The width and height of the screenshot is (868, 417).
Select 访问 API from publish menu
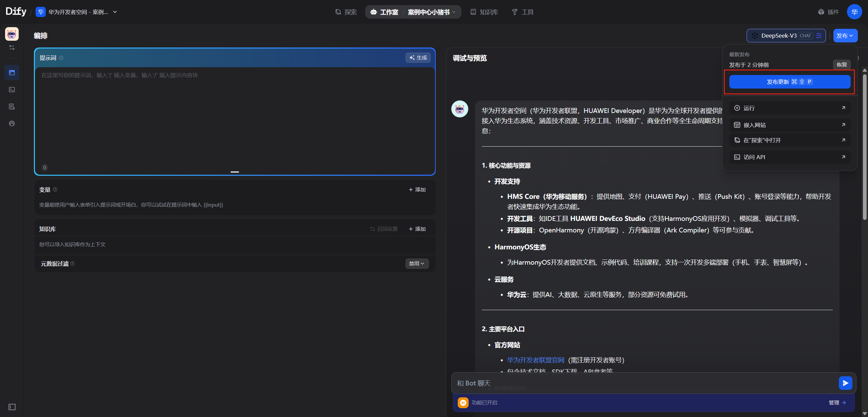[x=790, y=157]
